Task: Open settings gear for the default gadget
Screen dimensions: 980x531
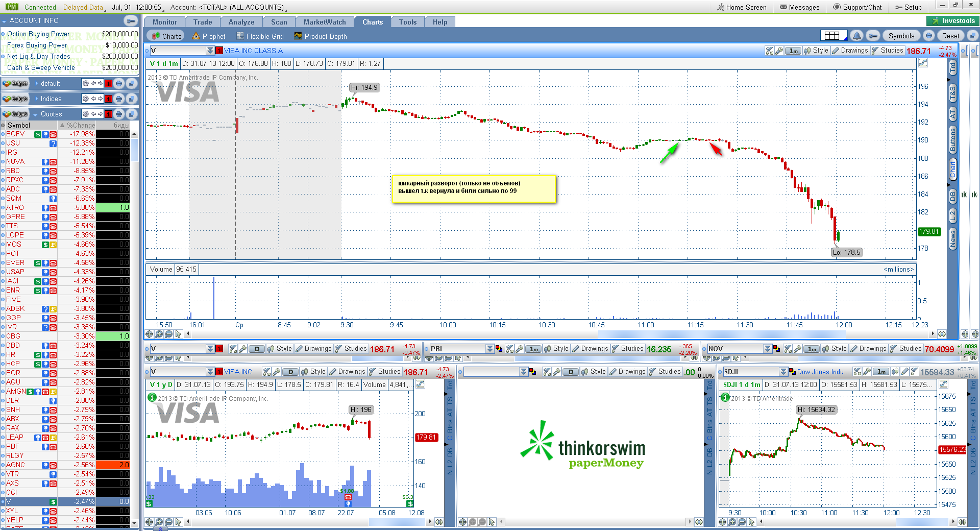Action: 86,83
